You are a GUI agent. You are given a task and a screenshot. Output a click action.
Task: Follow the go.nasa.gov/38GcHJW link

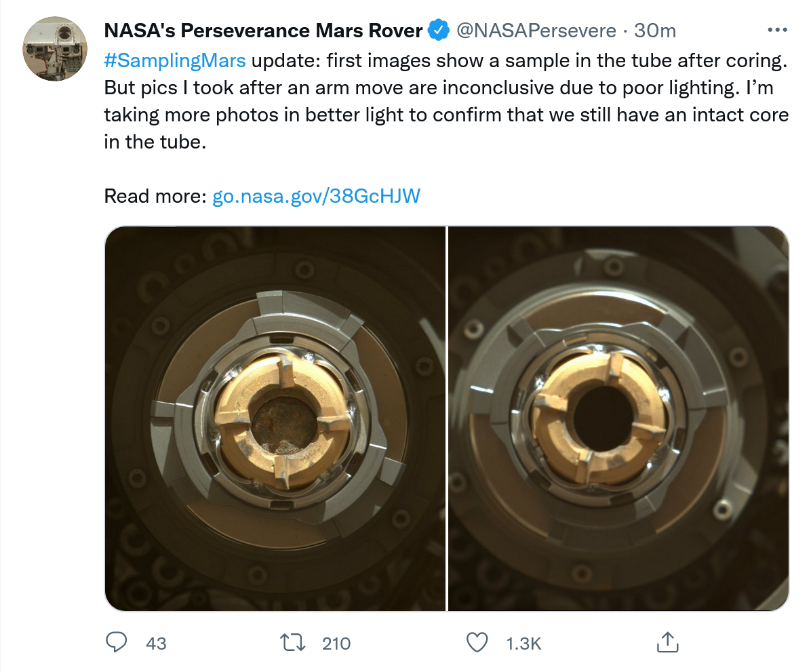(x=317, y=197)
